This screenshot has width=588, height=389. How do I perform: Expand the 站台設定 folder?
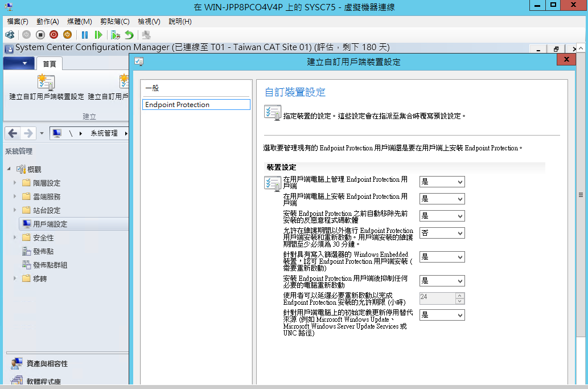(15, 210)
